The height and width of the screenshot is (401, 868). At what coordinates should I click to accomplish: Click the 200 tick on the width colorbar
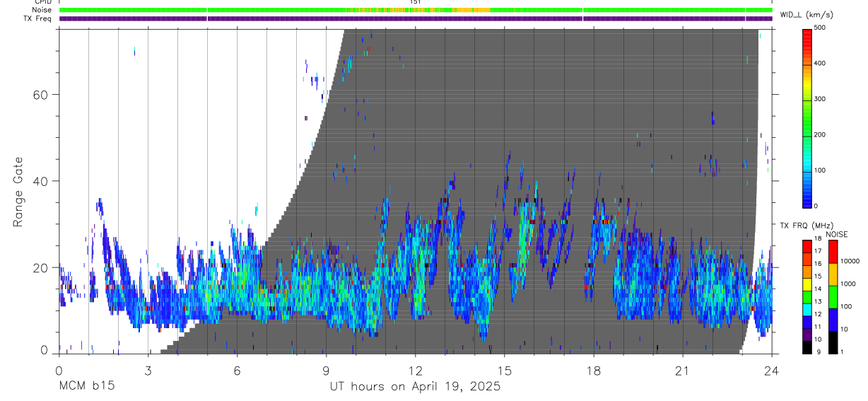click(x=820, y=134)
